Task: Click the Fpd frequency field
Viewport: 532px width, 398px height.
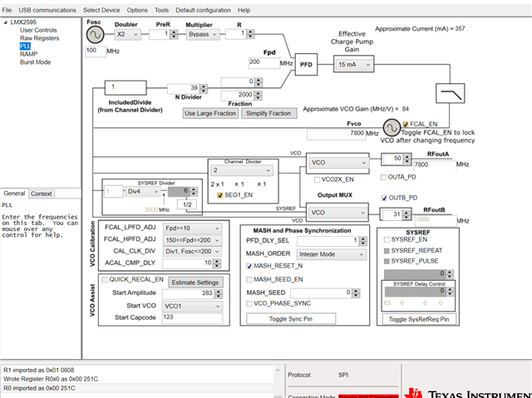Action: coord(264,62)
